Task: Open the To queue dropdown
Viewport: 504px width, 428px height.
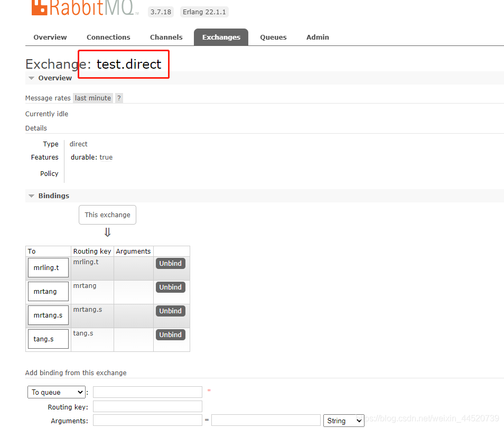Action: click(57, 392)
